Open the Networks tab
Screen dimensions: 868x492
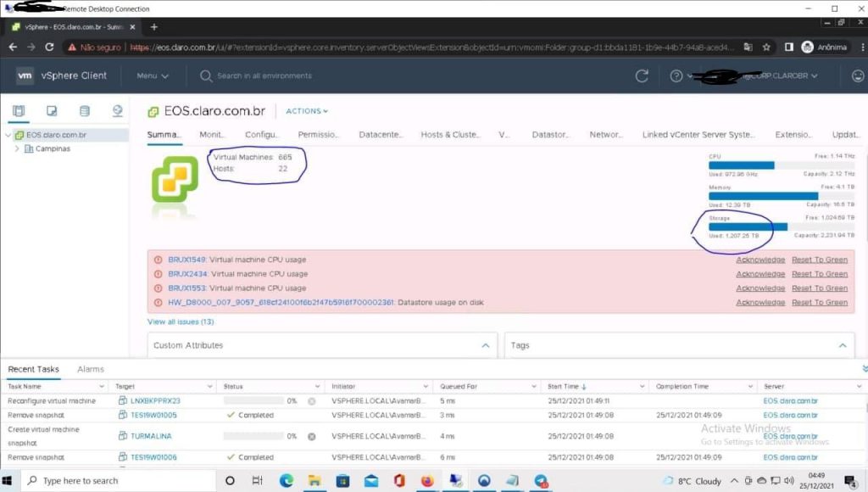[606, 135]
